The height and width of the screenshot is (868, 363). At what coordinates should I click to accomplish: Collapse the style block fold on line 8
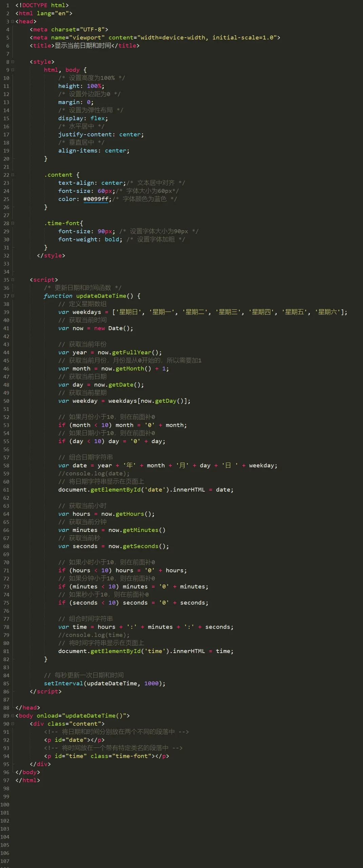tap(13, 62)
